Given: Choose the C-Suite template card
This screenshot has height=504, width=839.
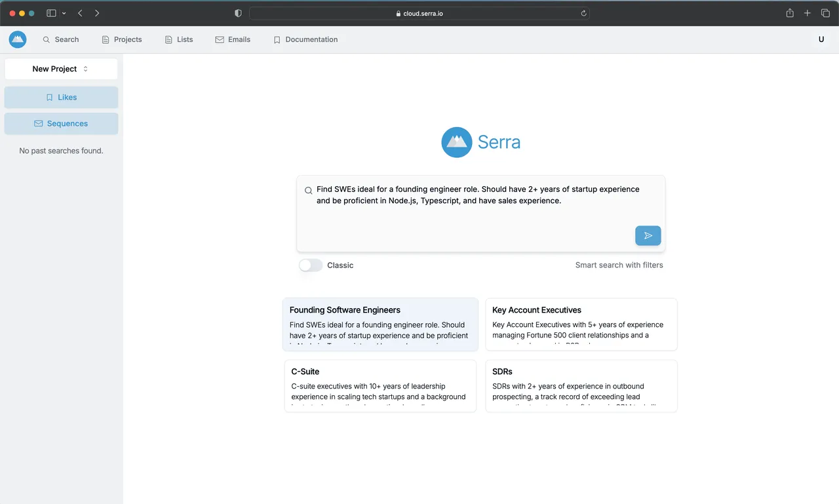Looking at the screenshot, I should tap(380, 386).
